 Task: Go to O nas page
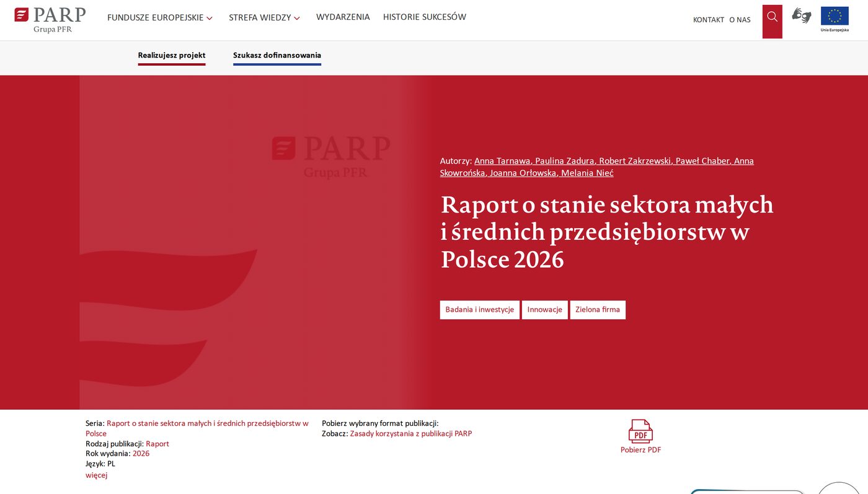pos(740,20)
